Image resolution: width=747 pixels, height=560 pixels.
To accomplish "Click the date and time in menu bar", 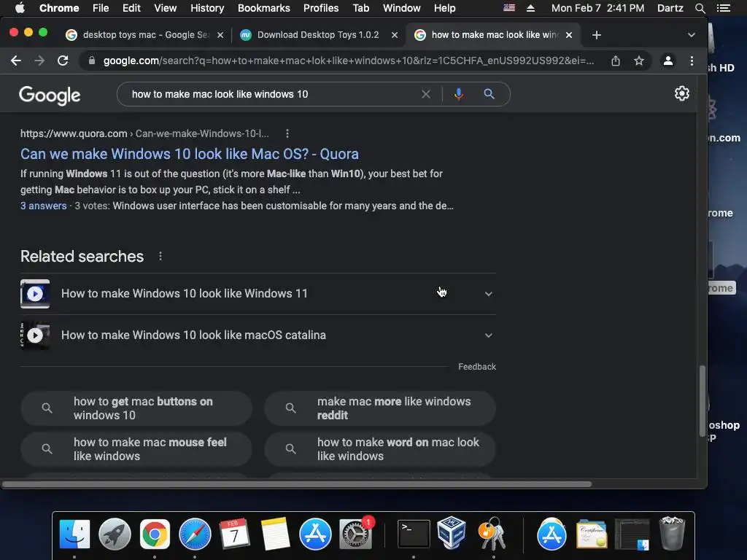I will (x=597, y=8).
